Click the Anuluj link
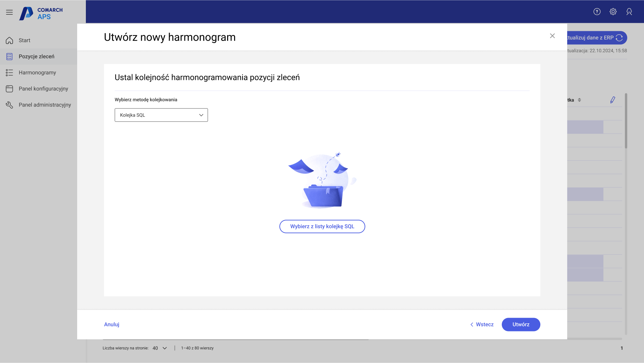Image resolution: width=644 pixels, height=363 pixels. pyautogui.click(x=112, y=324)
